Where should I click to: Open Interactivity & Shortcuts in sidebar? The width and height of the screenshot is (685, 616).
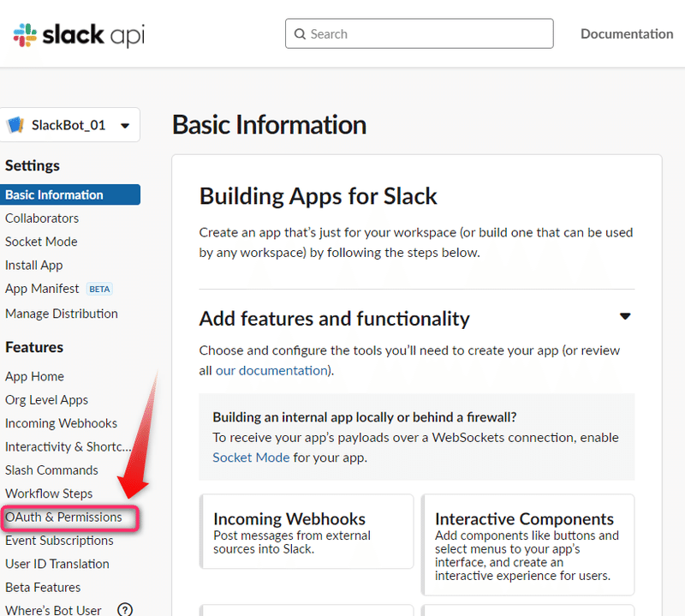click(68, 447)
